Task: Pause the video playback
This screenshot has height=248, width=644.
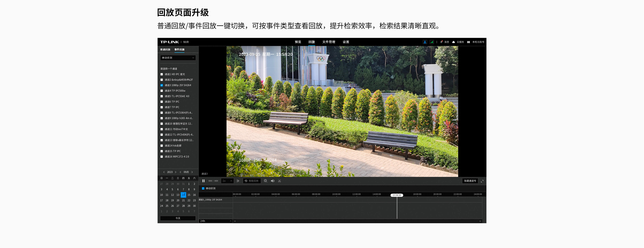Action: (x=203, y=181)
